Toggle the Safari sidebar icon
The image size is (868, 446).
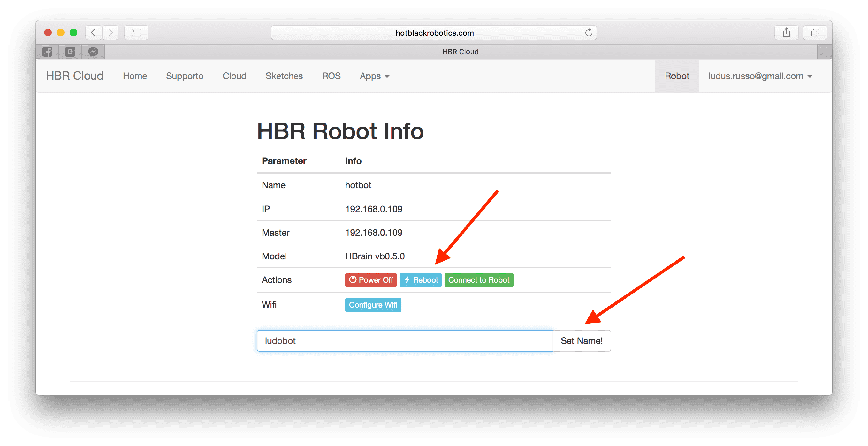coord(136,33)
